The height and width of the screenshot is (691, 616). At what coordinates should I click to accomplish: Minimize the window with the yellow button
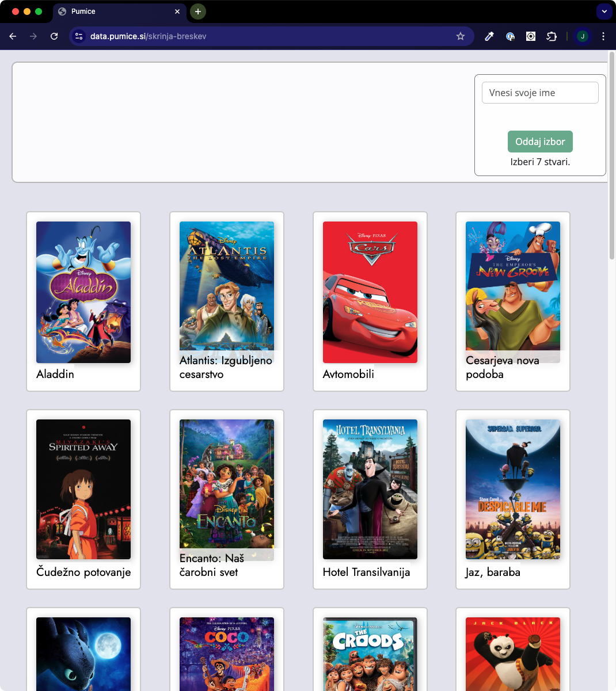click(27, 12)
